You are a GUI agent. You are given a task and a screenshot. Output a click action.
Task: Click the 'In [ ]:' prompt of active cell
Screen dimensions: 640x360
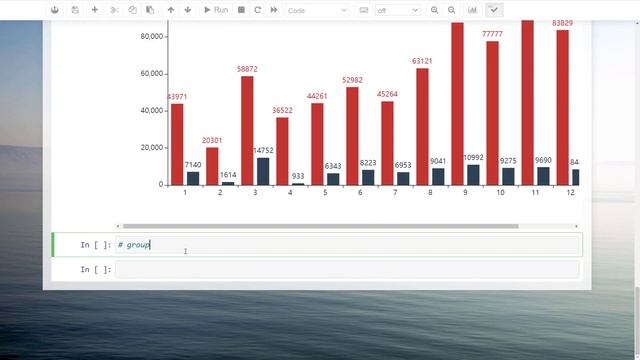96,245
